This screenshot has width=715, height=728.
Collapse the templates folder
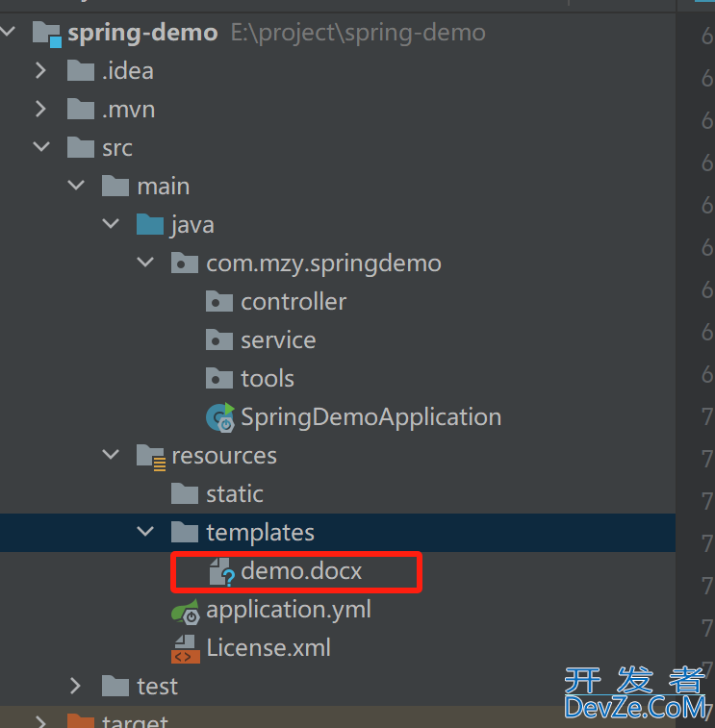[145, 532]
